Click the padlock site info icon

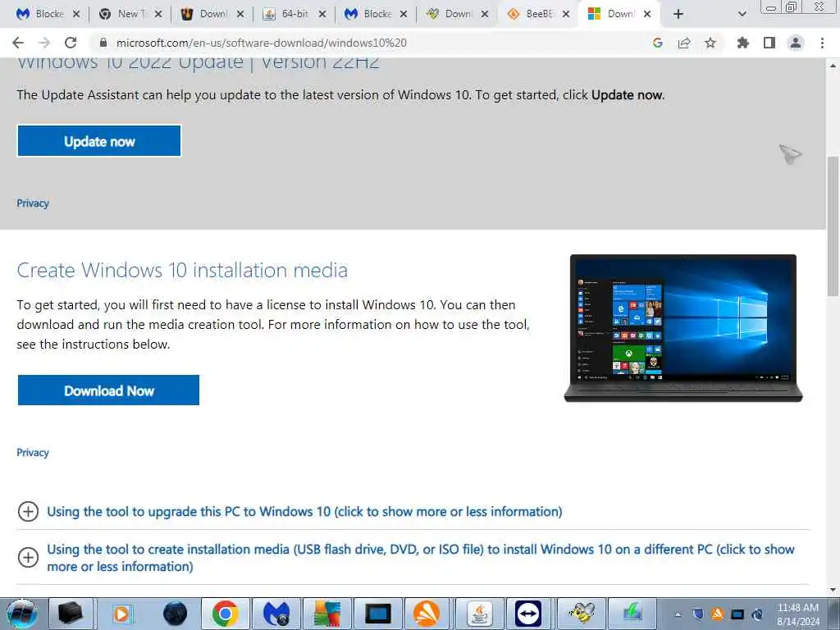[x=103, y=43]
